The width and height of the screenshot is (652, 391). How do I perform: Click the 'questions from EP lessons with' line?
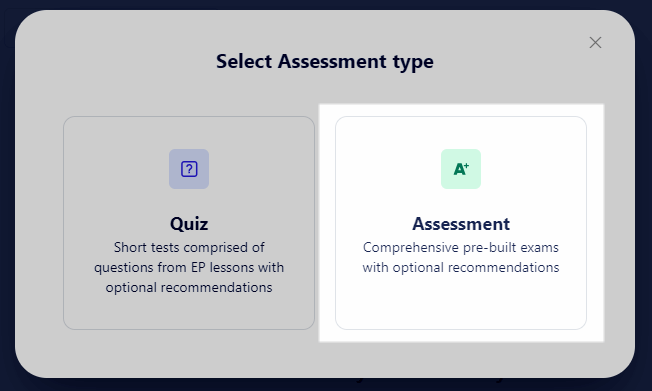[189, 267]
